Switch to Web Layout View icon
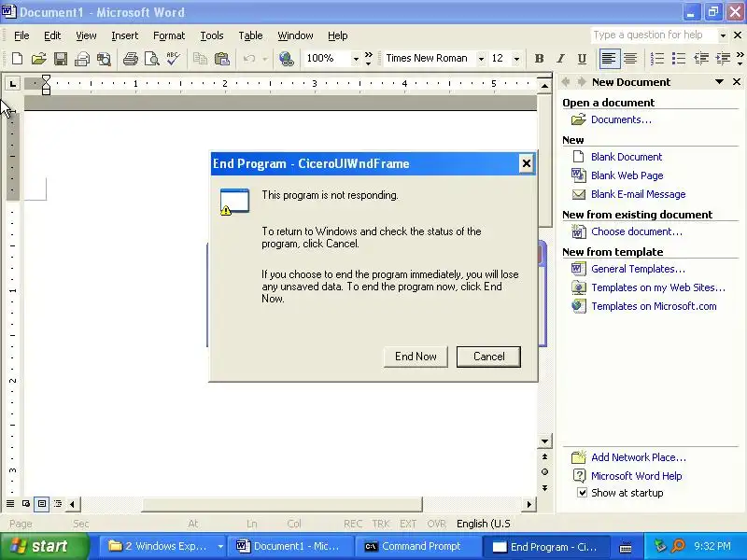747x560 pixels. click(x=26, y=503)
